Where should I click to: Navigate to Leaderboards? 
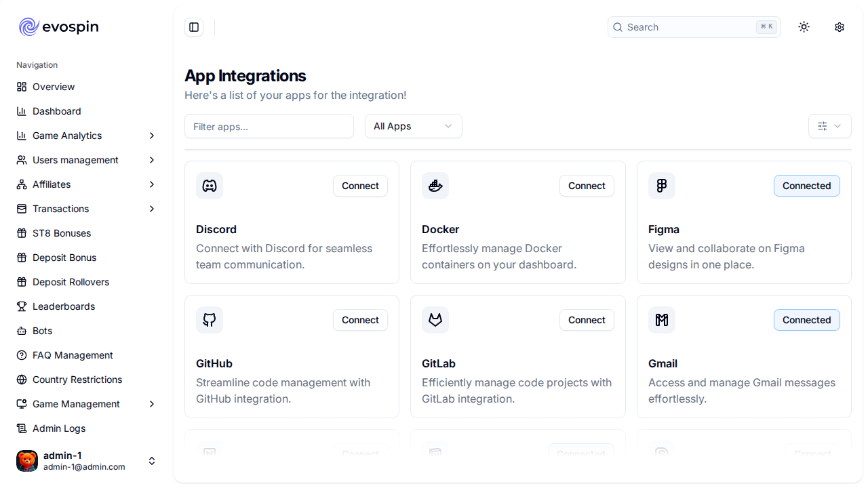[x=87, y=306]
